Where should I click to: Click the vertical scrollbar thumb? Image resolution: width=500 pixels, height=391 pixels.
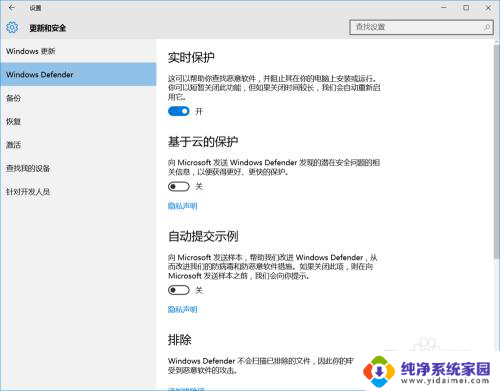click(x=497, y=151)
